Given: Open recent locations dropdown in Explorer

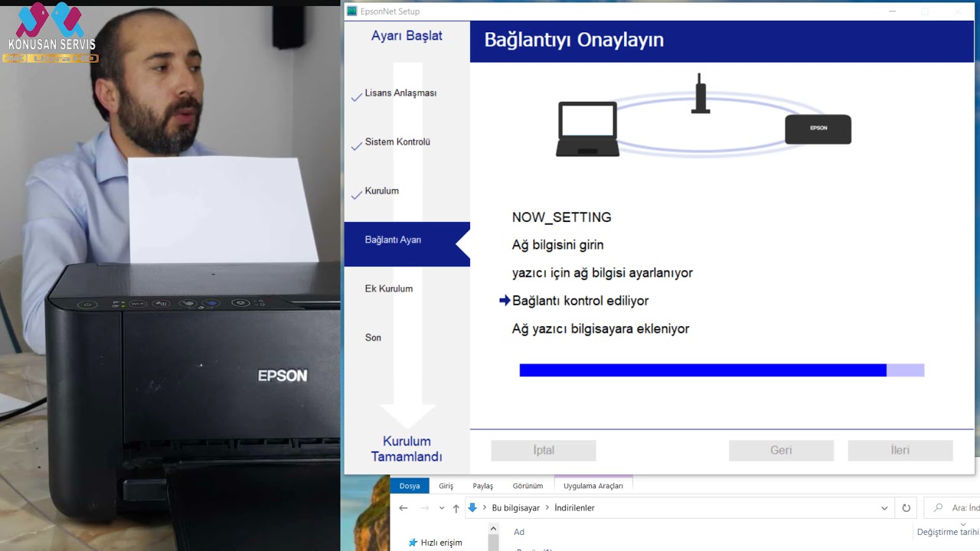Looking at the screenshot, I should tap(442, 508).
